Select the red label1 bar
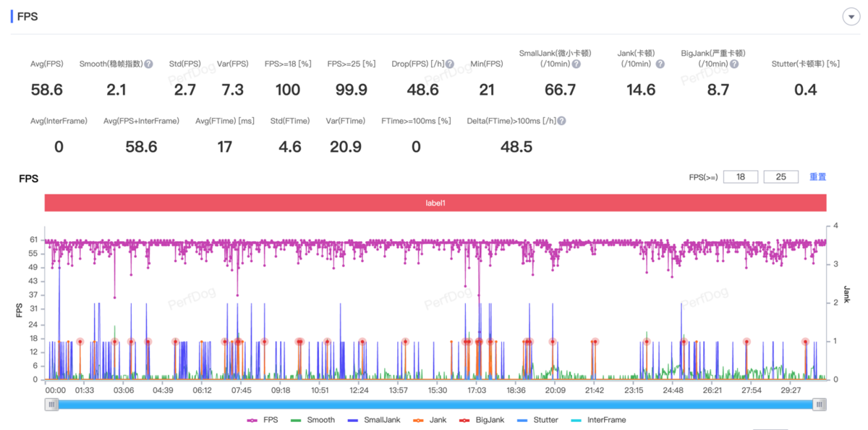This screenshot has width=868, height=430. pos(435,203)
